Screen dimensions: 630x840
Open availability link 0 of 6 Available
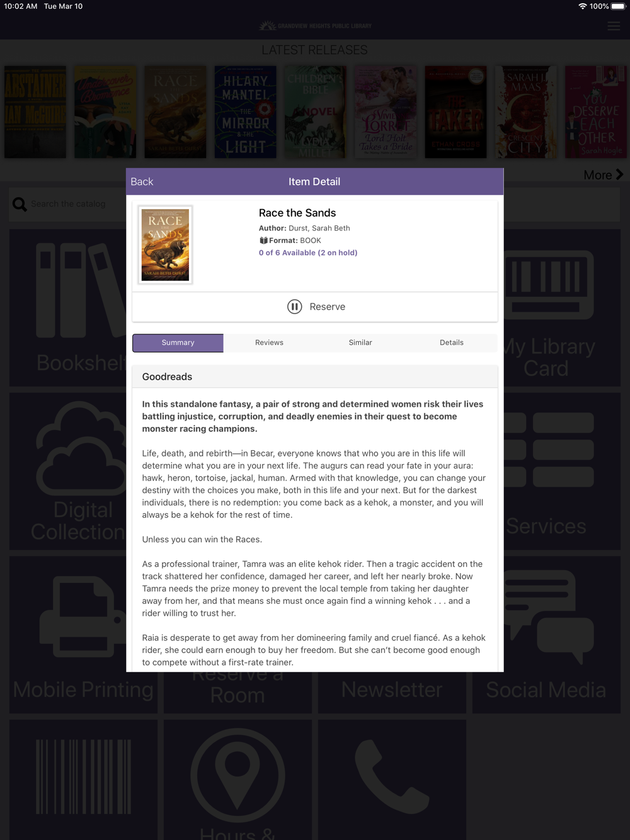pos(308,253)
